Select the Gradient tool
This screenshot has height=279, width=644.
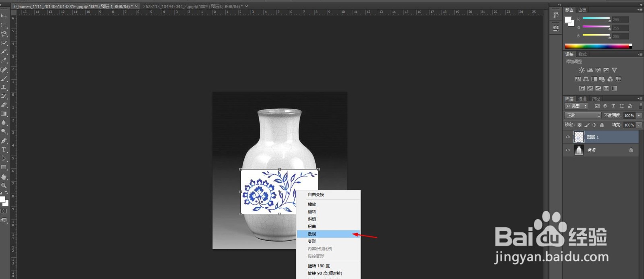(4, 114)
